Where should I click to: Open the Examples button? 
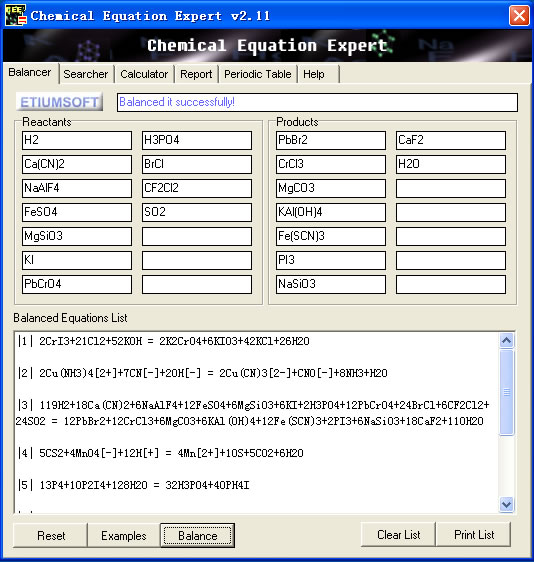coord(124,535)
